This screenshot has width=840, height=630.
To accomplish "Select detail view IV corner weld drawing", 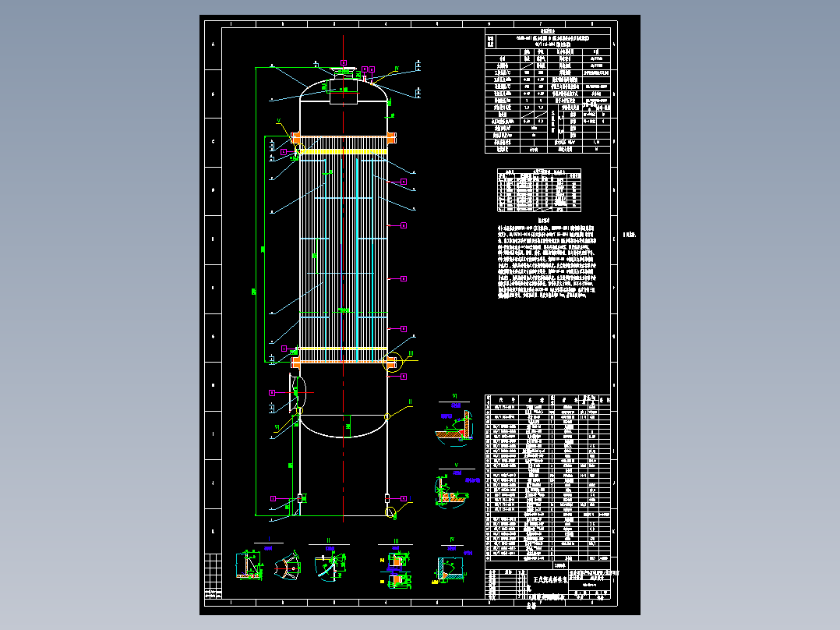I will point(450,569).
